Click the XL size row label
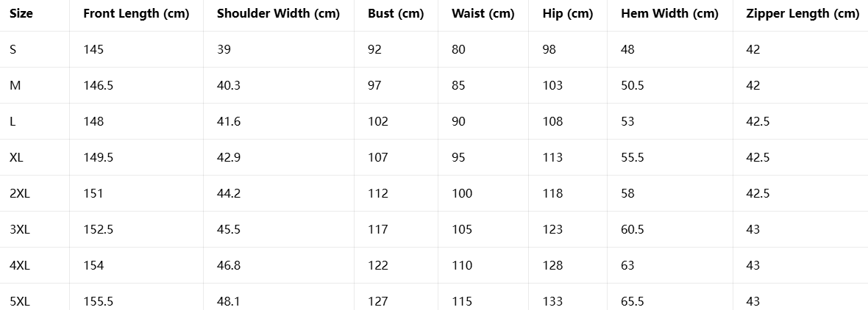 [16, 157]
